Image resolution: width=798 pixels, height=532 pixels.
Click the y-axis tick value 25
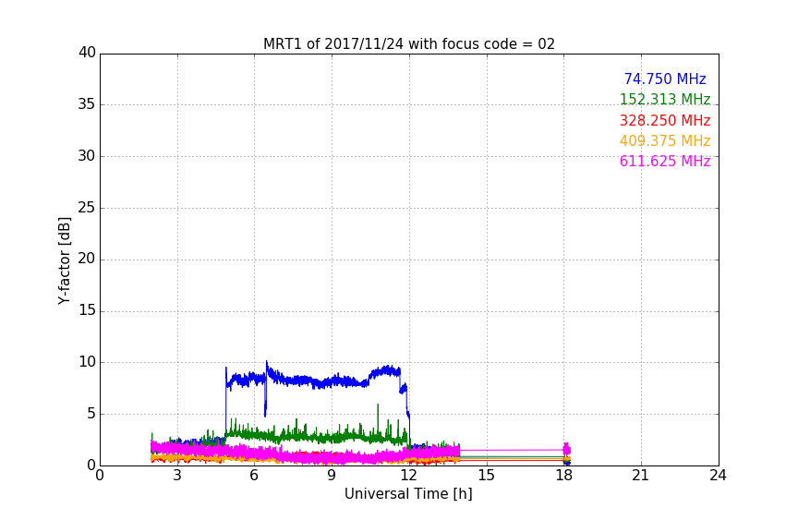(87, 208)
